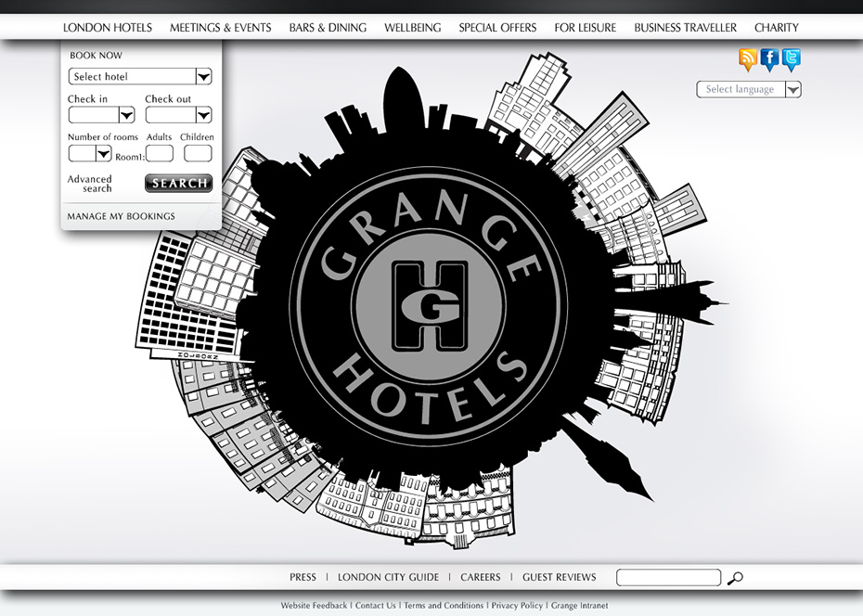Click the magnifying glass search icon

tap(735, 578)
